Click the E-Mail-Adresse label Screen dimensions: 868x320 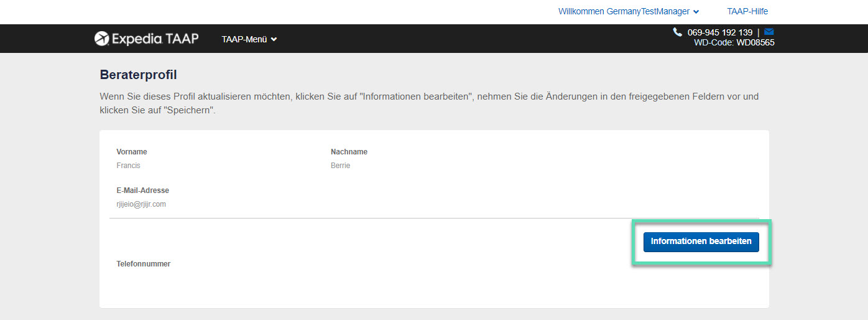[142, 191]
